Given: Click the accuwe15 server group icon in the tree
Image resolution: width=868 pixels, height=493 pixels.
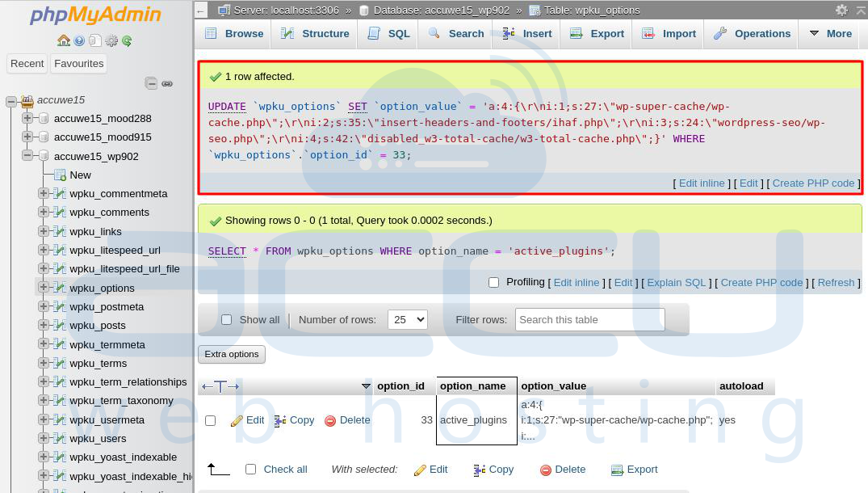Looking at the screenshot, I should click(x=27, y=100).
